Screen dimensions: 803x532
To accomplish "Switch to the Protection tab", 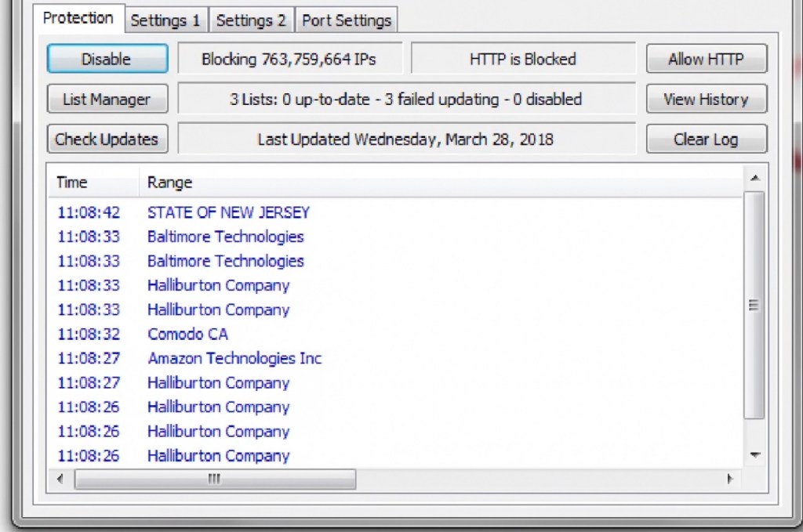I will click(x=78, y=18).
